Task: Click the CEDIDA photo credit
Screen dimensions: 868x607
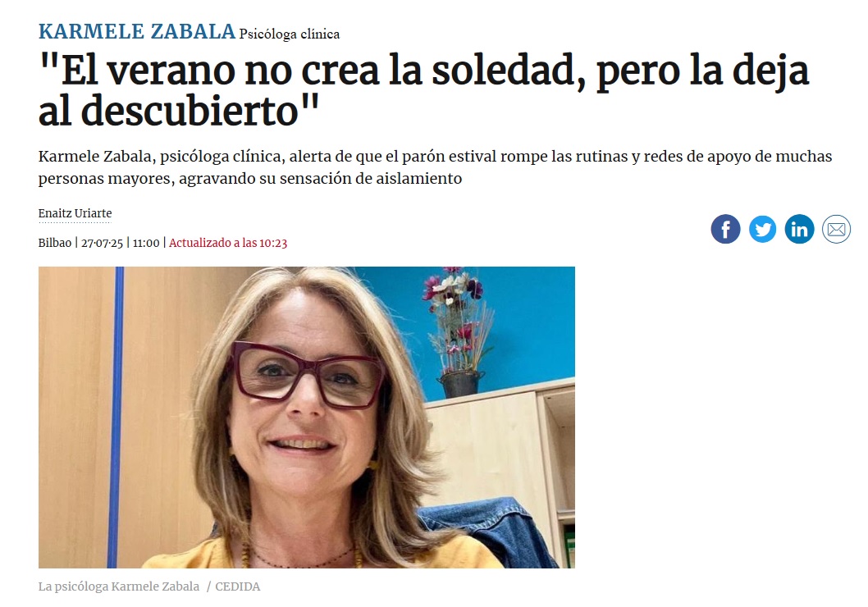Action: coord(237,586)
